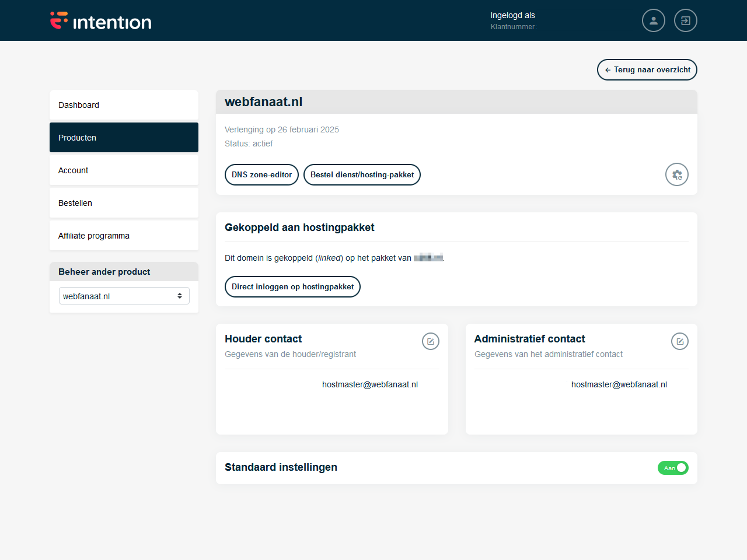The image size is (747, 560).
Task: Disable the Standaard instellingen toggle
Action: click(673, 468)
